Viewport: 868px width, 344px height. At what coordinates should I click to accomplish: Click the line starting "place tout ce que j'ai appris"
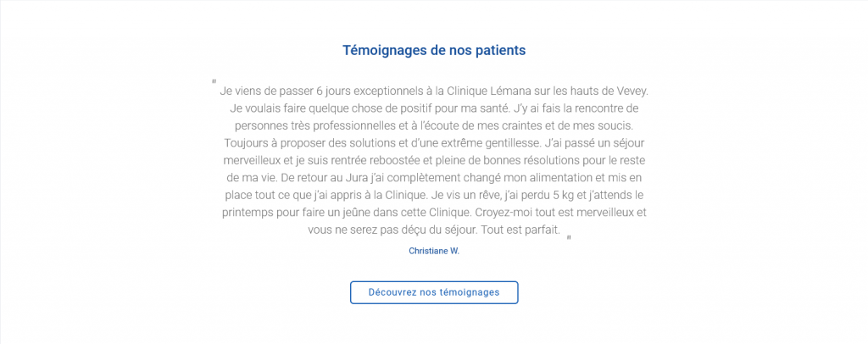coord(434,196)
